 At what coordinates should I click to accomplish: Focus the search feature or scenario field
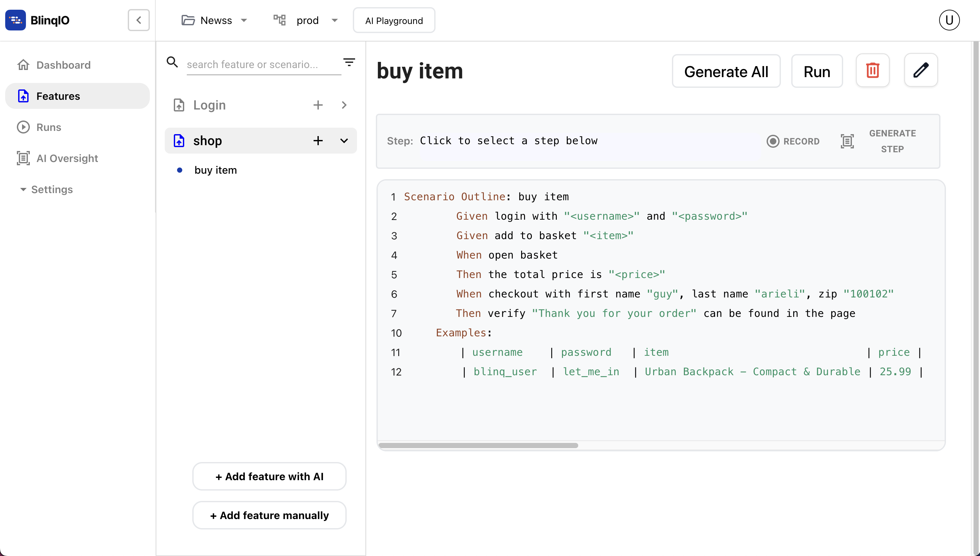[264, 64]
